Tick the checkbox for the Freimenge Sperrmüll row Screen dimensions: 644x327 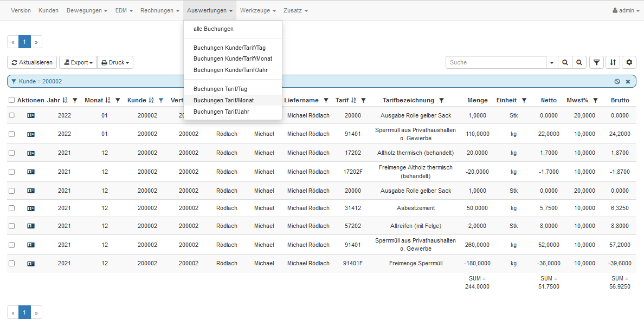11,264
